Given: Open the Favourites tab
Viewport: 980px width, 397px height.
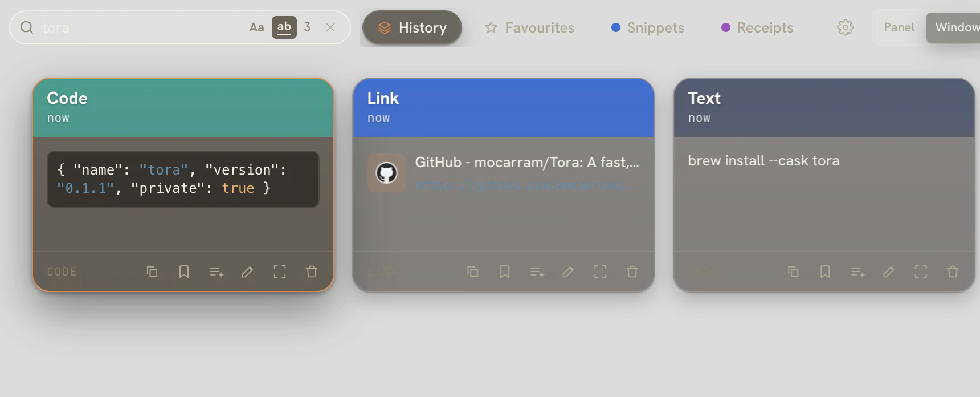Looking at the screenshot, I should pos(529,27).
